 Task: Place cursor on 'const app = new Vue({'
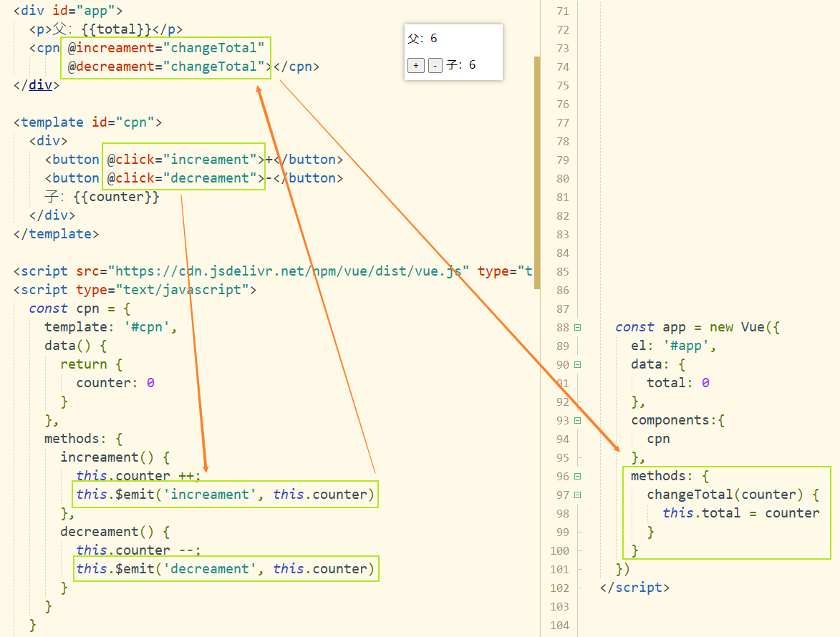pyautogui.click(x=697, y=327)
